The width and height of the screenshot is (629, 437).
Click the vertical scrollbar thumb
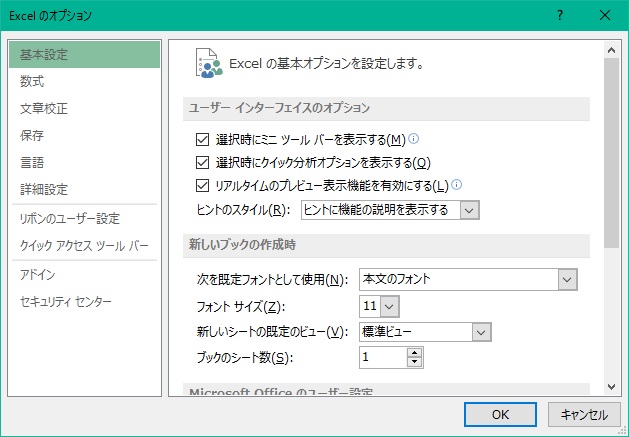[x=611, y=152]
